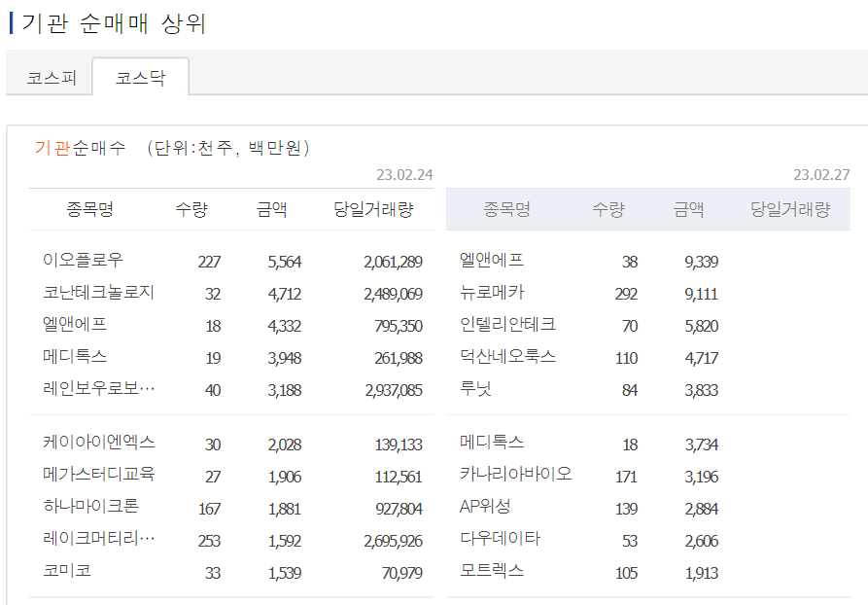Image resolution: width=868 pixels, height=605 pixels.
Task: Click 모트렉스 amount 1,913
Action: point(702,573)
